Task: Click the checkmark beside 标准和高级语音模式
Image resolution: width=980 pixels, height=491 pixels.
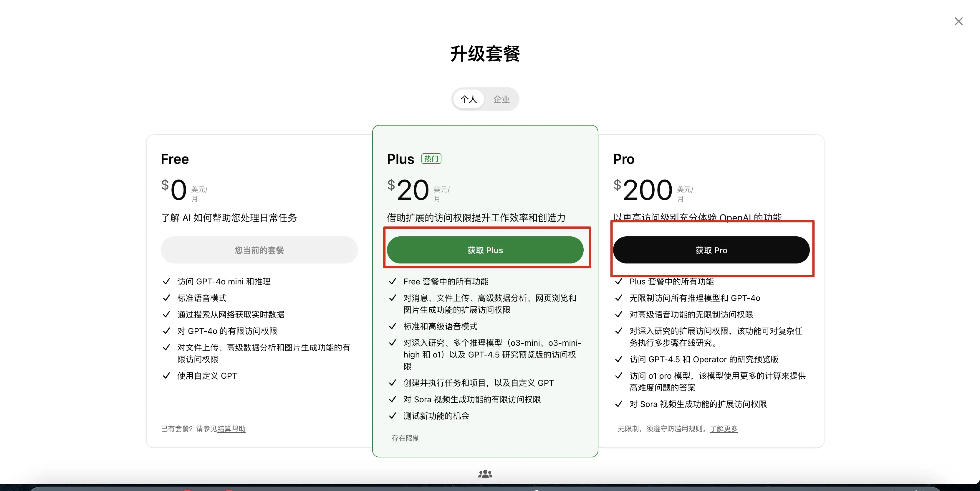Action: (392, 327)
